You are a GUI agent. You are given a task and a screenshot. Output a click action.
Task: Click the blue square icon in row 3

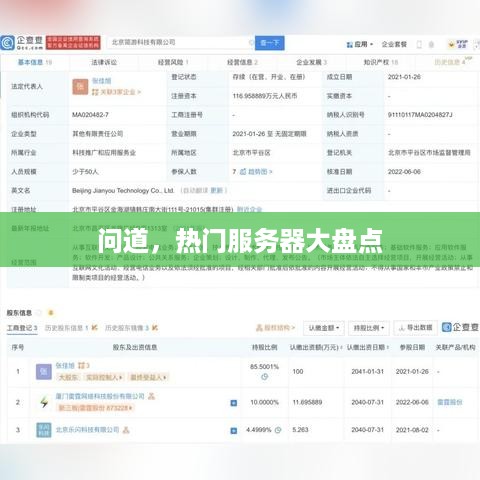(x=234, y=430)
